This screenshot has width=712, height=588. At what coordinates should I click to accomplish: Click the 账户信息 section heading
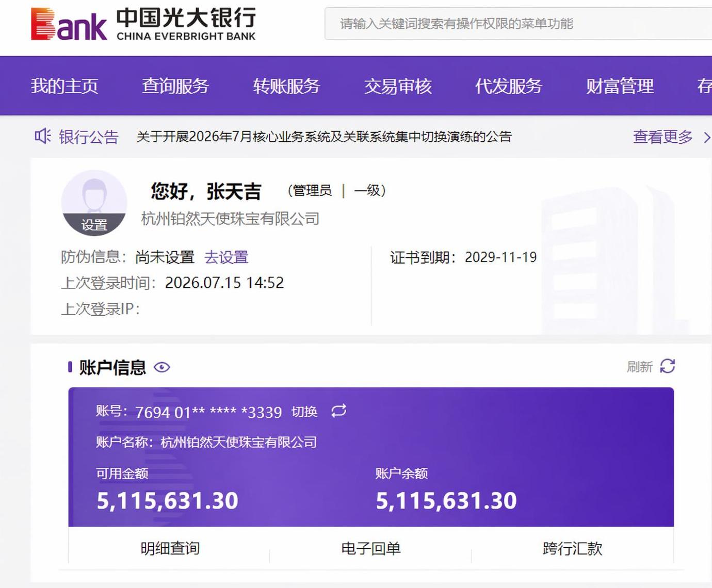tap(112, 367)
